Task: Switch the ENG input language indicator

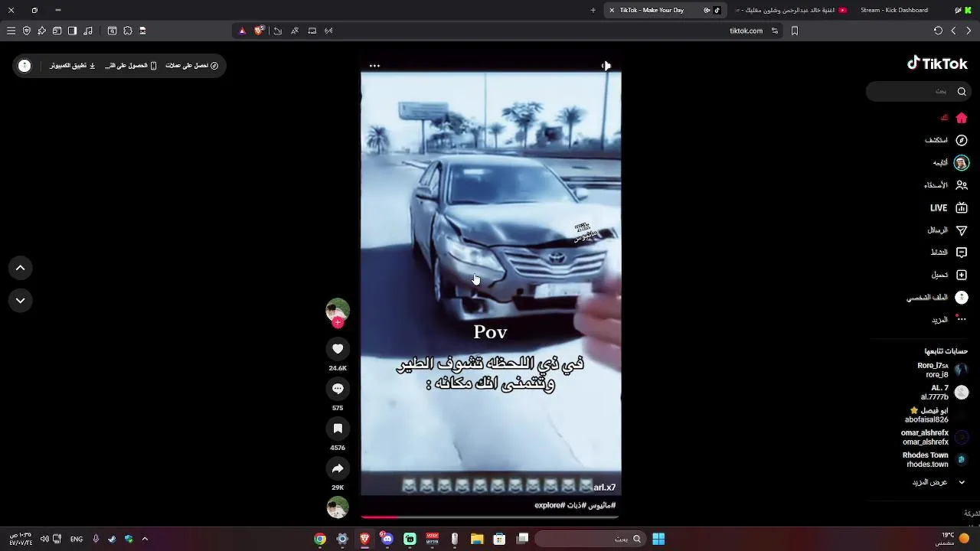Action: (77, 539)
